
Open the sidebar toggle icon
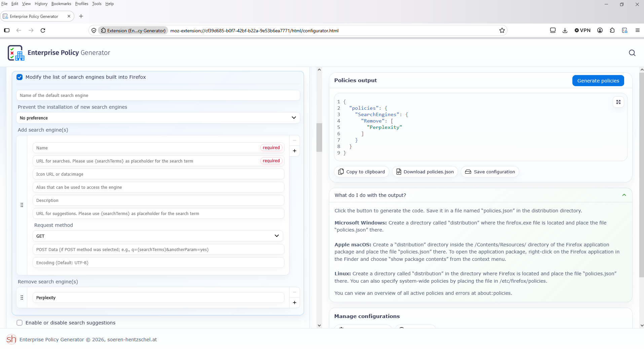coord(7,30)
